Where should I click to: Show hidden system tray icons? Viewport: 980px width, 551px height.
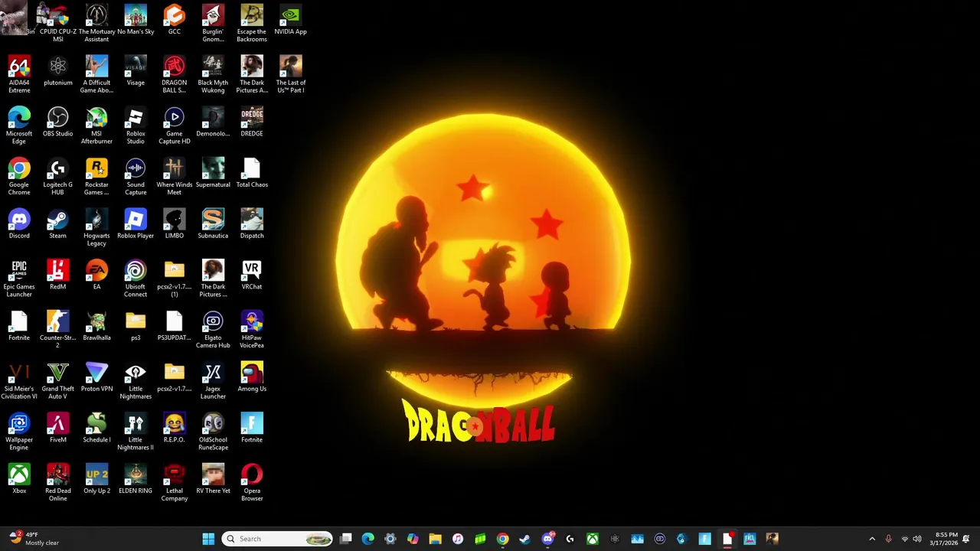pyautogui.click(x=871, y=539)
